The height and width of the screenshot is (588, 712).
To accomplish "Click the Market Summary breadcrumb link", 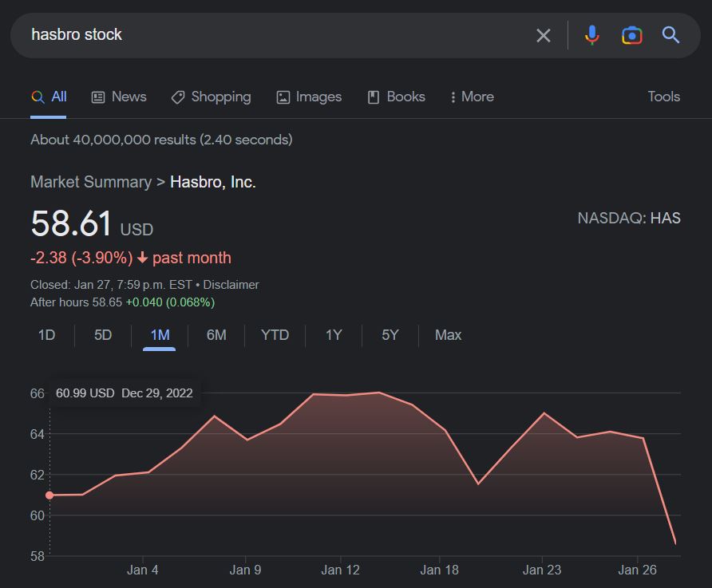I will [91, 182].
